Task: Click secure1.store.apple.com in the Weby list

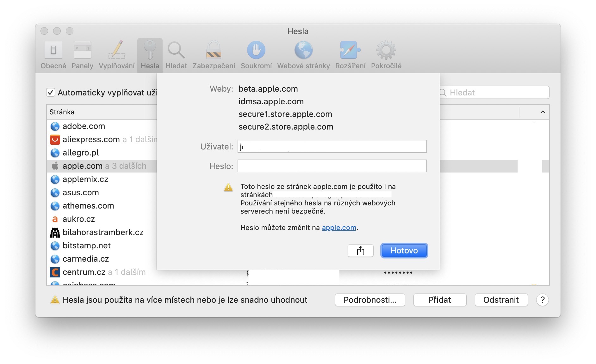Action: 285,114
